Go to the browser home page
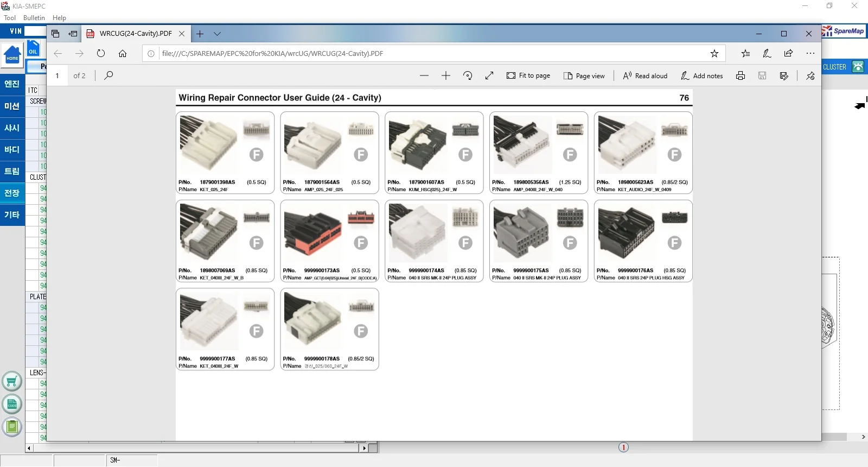Viewport: 868px width, 467px height. (123, 53)
